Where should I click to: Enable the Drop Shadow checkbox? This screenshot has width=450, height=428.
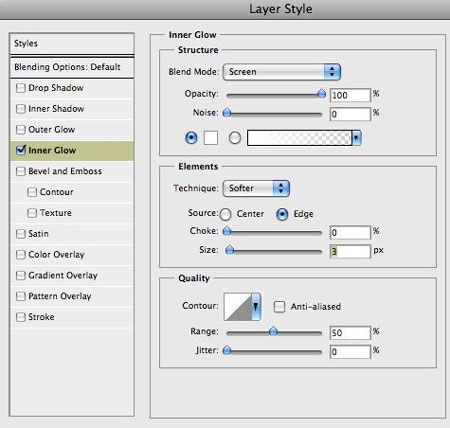click(21, 88)
